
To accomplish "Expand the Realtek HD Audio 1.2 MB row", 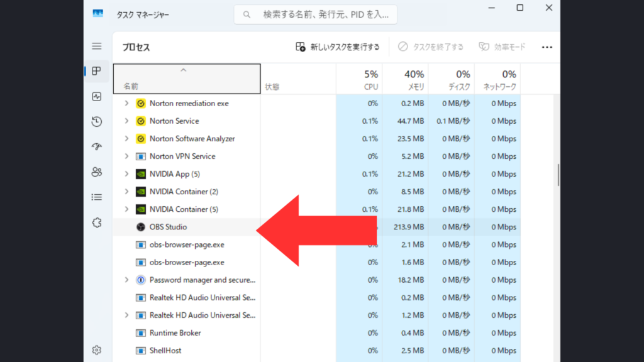I will click(x=126, y=315).
